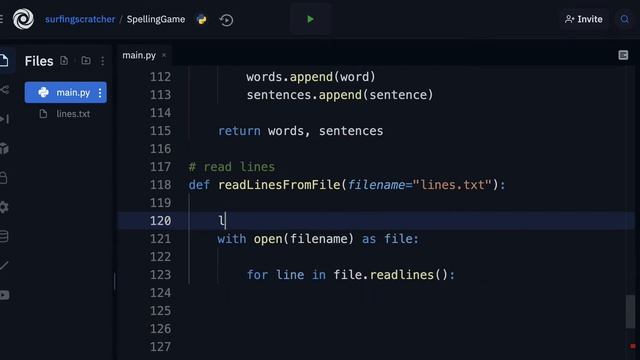Click 'file.readlines()' on line 123
Viewport: 640px width, 360px height.
pyautogui.click(x=391, y=275)
